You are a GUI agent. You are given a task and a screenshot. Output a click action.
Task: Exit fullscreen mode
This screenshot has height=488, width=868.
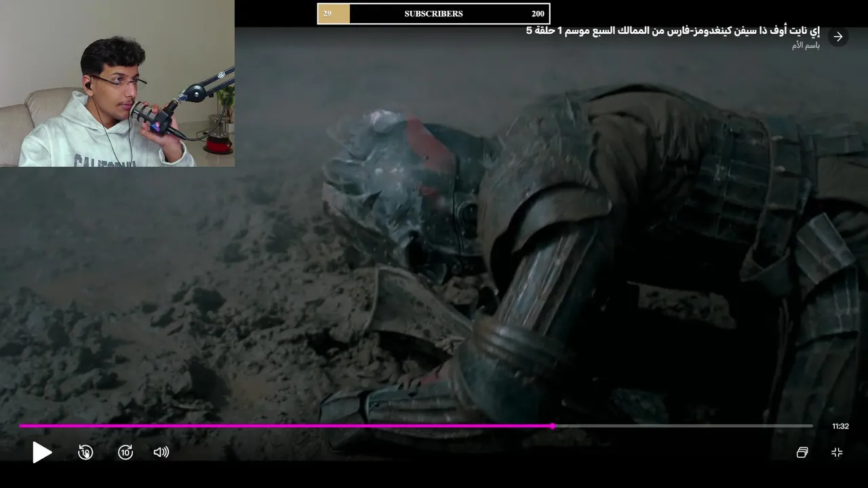[x=837, y=452]
